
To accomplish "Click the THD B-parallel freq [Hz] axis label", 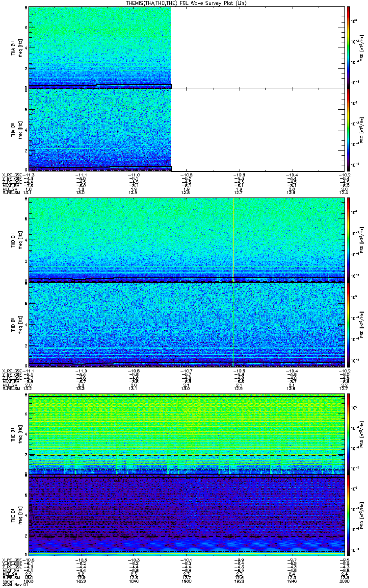I will coord(20,325).
